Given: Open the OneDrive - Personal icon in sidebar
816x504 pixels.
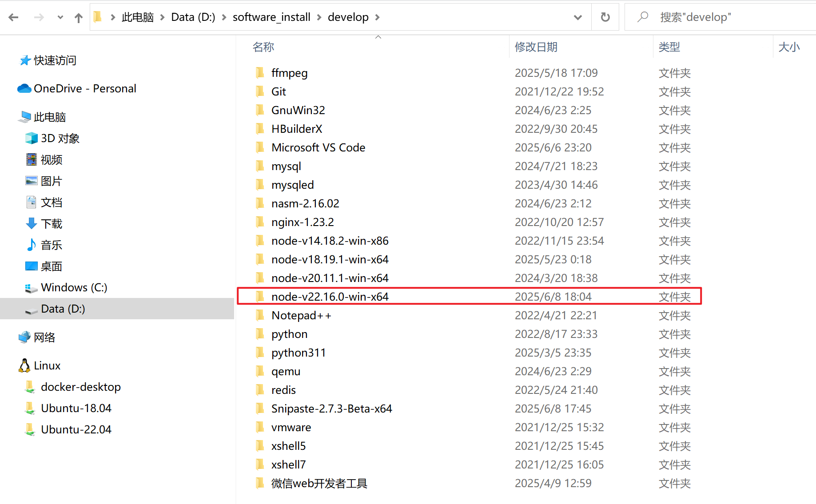Looking at the screenshot, I should (24, 88).
